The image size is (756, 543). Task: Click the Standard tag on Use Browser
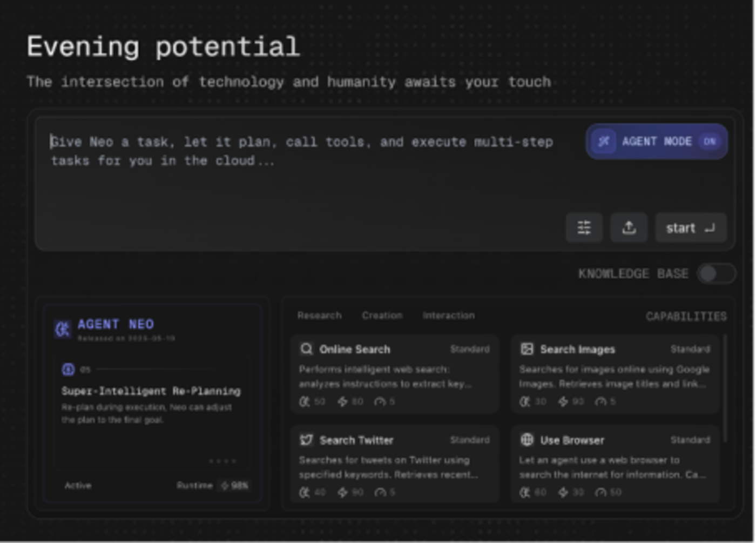pyautogui.click(x=690, y=440)
